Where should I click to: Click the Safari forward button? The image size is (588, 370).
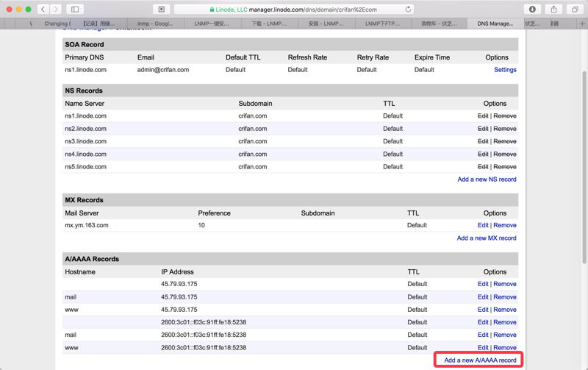point(56,10)
